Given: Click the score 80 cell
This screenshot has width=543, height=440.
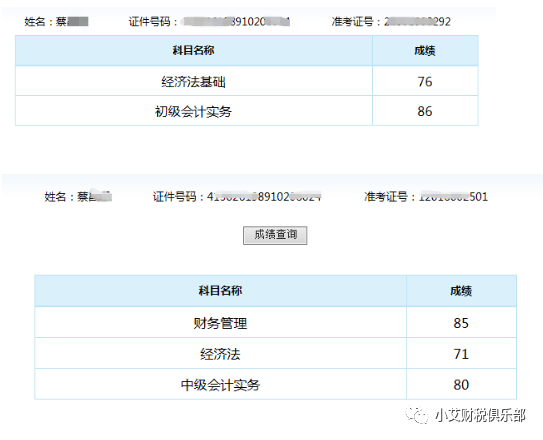Looking at the screenshot, I should pyautogui.click(x=461, y=384).
